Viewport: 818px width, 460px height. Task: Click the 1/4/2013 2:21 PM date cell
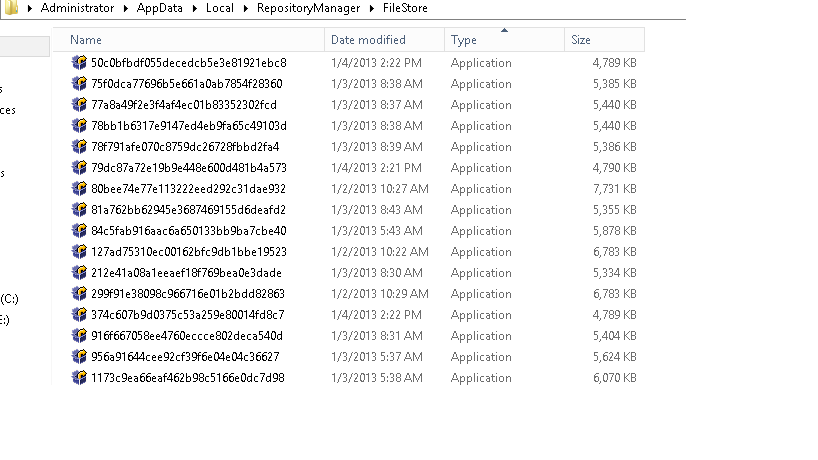tap(376, 168)
